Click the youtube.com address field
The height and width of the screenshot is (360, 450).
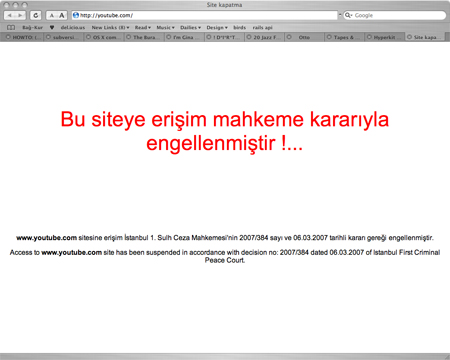tap(205, 15)
